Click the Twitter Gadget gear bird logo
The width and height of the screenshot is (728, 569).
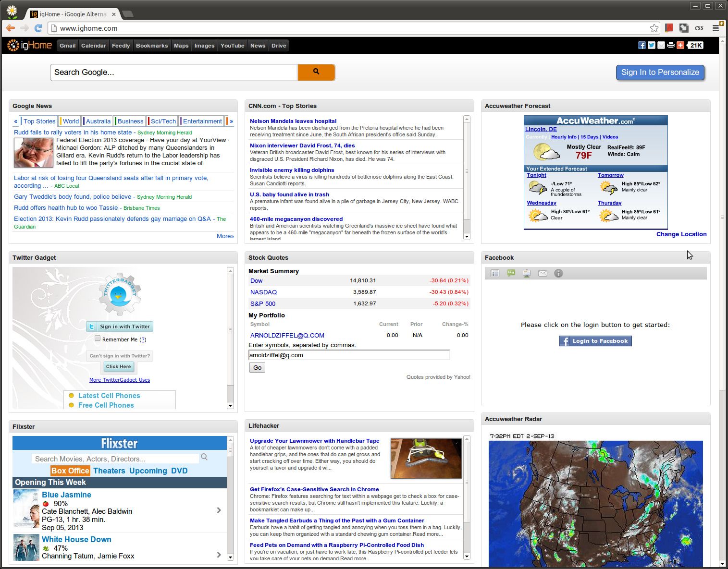pyautogui.click(x=120, y=294)
